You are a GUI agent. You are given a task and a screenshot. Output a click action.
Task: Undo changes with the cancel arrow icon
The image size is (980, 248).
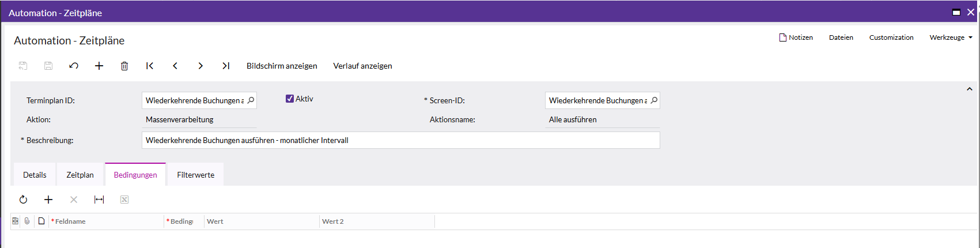(x=74, y=66)
